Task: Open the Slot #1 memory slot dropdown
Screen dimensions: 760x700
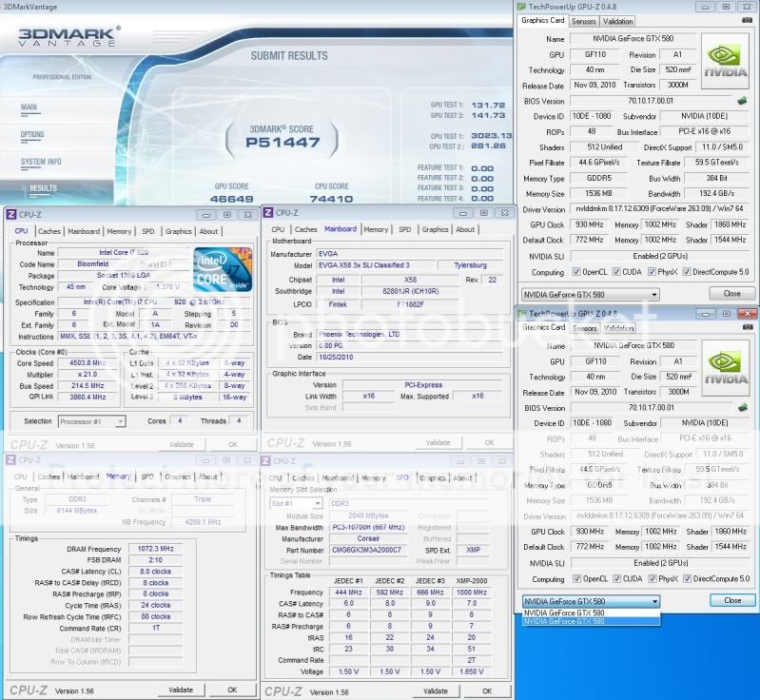Action: coord(297,503)
